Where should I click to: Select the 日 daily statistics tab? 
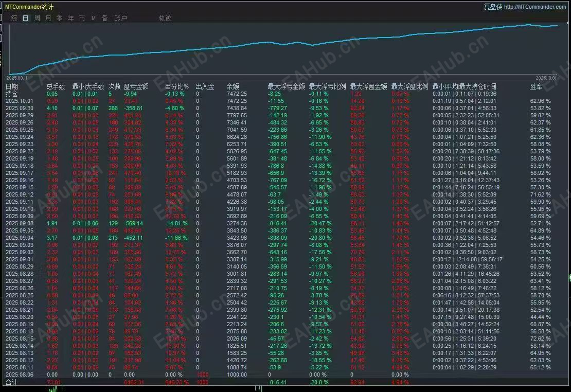coord(26,18)
